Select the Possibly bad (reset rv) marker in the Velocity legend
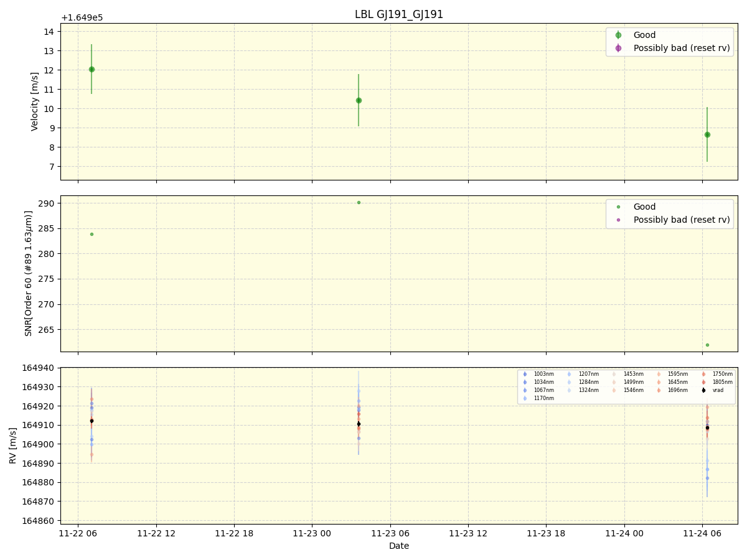 click(618, 48)
